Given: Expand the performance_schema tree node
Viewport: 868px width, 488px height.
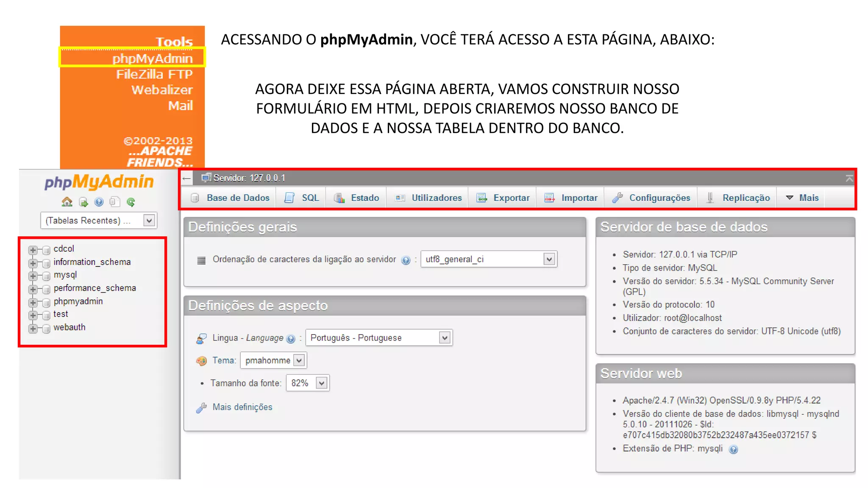Looking at the screenshot, I should point(33,289).
